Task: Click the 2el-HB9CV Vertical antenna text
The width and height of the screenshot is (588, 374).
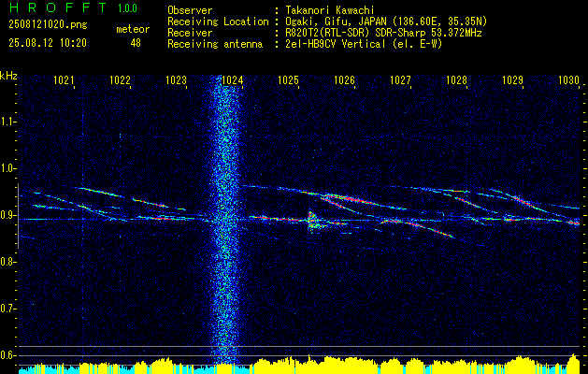Action: 362,44
